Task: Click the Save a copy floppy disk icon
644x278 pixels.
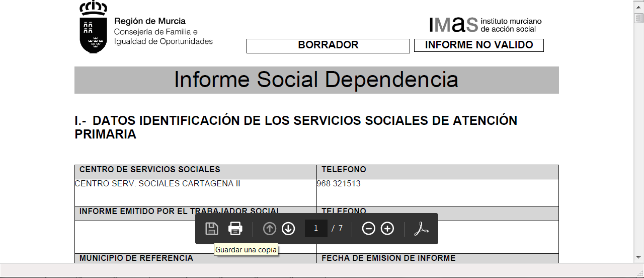Action: pos(212,229)
